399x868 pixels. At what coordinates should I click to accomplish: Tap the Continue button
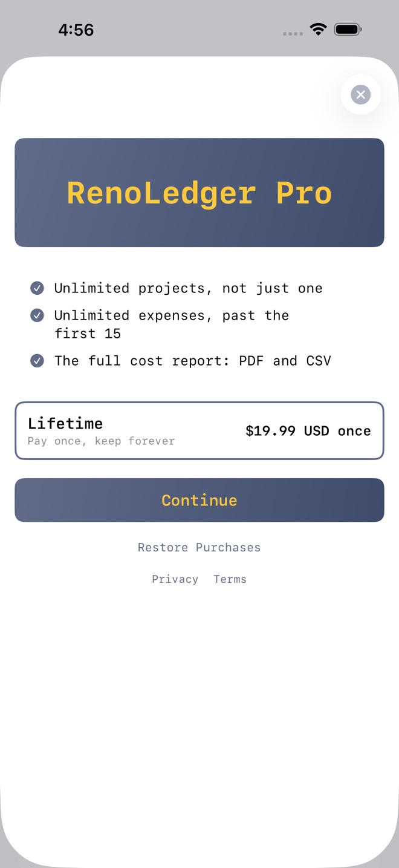click(199, 500)
